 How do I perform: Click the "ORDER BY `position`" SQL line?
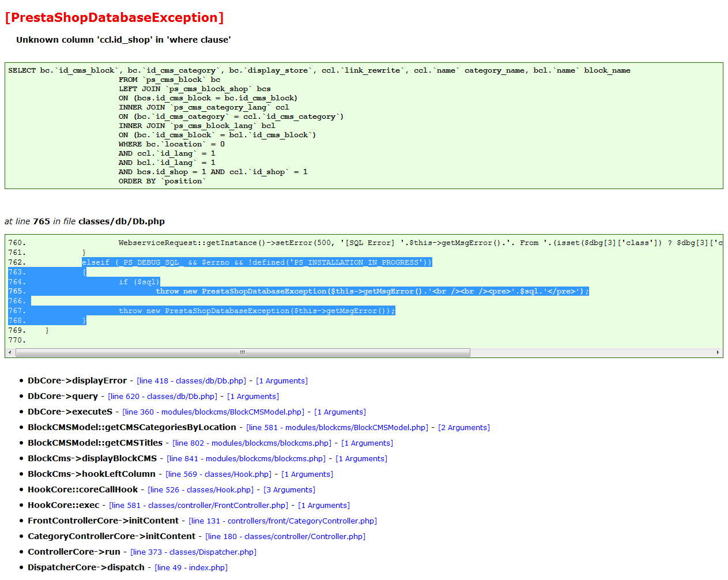162,181
